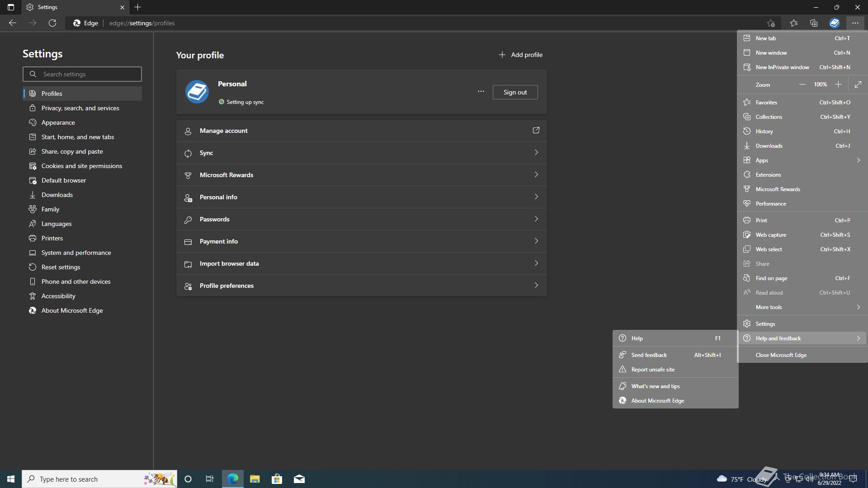Open System and performance settings
This screenshot has width=868, height=488.
pyautogui.click(x=82, y=253)
